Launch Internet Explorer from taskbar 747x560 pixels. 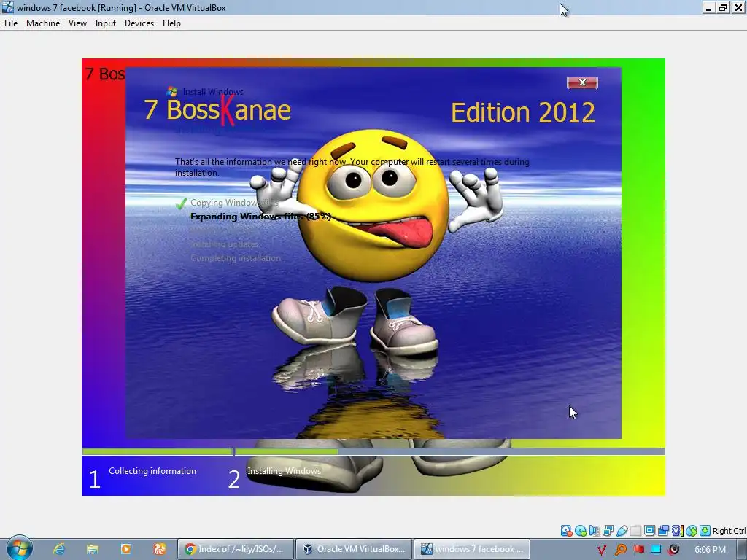tap(58, 549)
